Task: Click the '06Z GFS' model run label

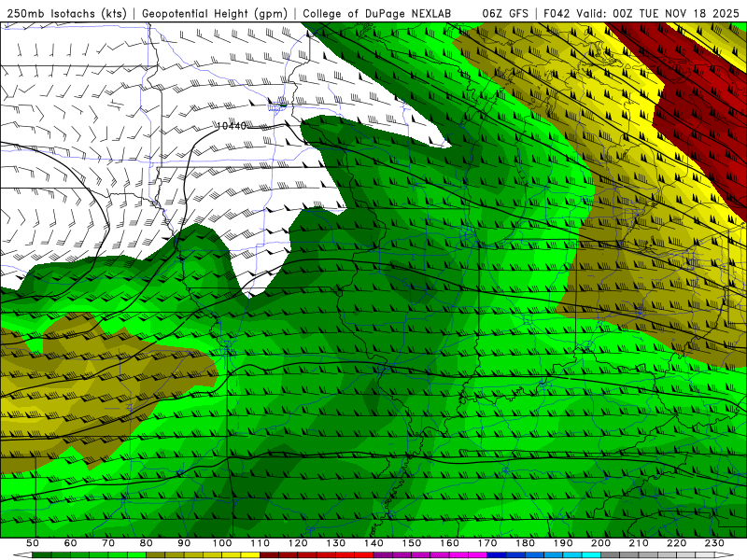Action: (505, 13)
